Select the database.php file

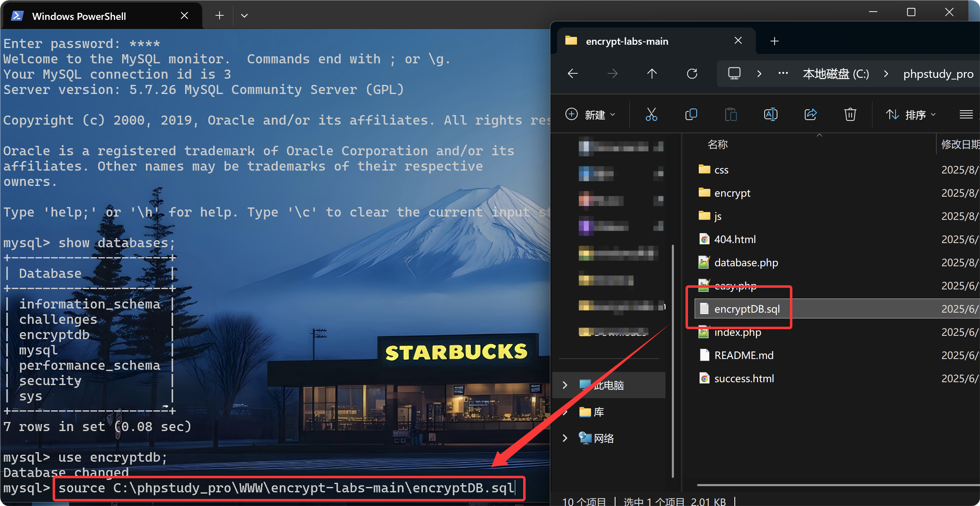point(746,263)
